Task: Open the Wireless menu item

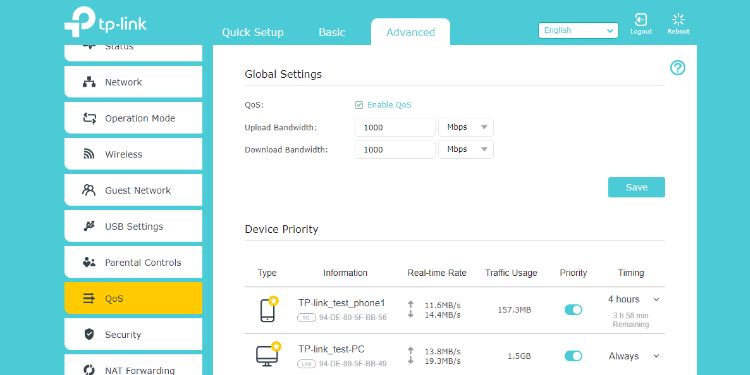Action: (133, 154)
